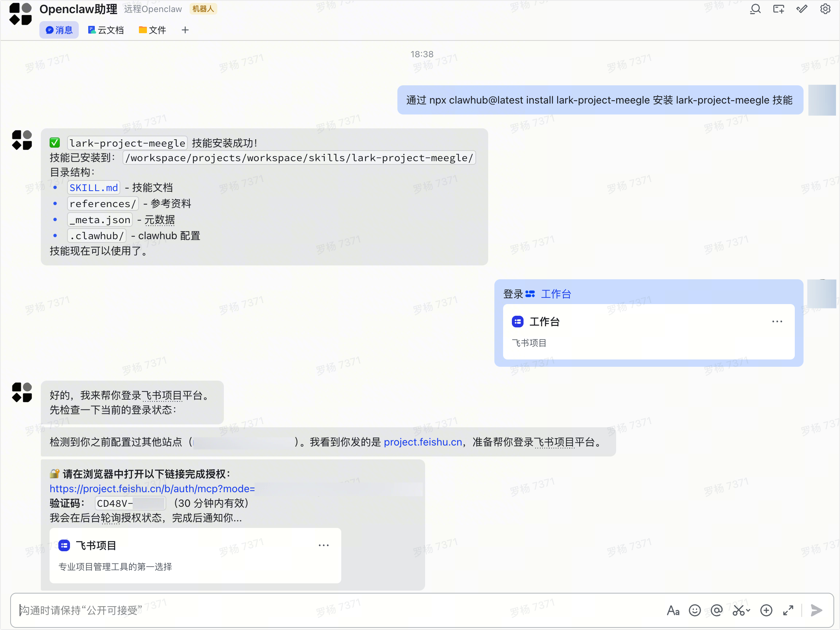The width and height of the screenshot is (840, 630).
Task: Click the 机器人 tag badge
Action: tap(203, 9)
